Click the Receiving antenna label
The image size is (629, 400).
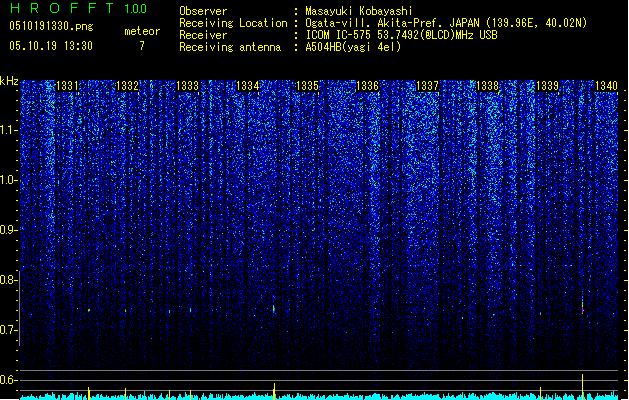pos(230,47)
